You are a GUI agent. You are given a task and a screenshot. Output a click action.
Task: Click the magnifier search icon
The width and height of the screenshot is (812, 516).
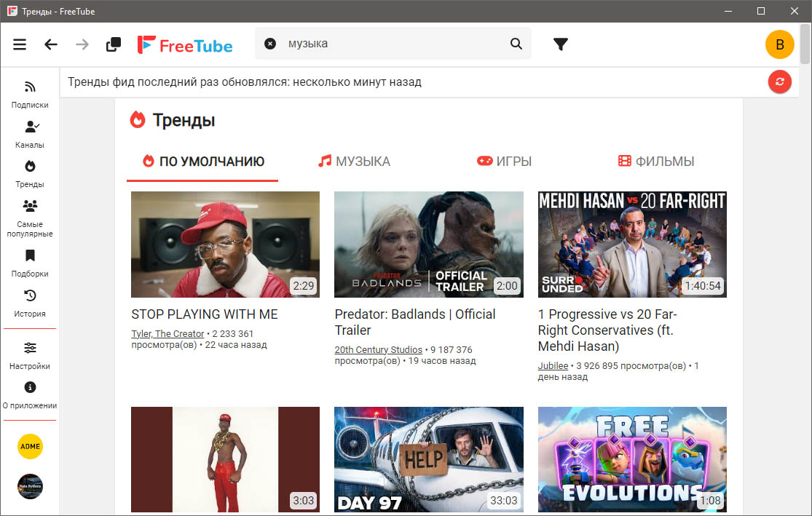[516, 44]
